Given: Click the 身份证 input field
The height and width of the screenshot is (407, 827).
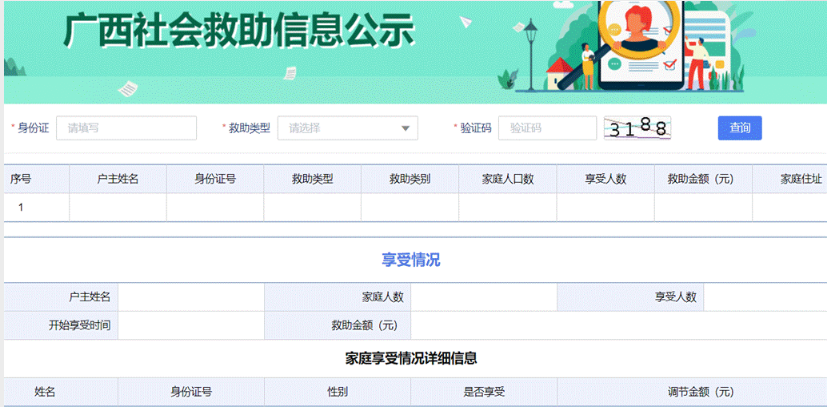Looking at the screenshot, I should pos(111,128).
